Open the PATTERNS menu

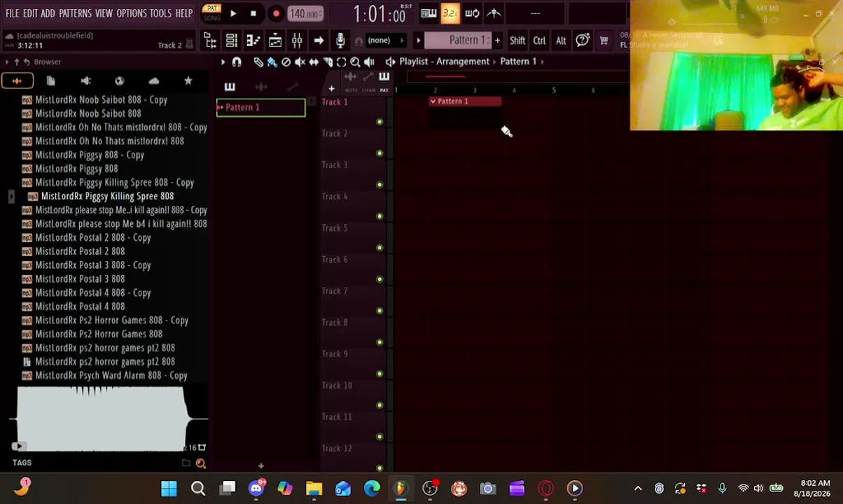click(x=75, y=13)
